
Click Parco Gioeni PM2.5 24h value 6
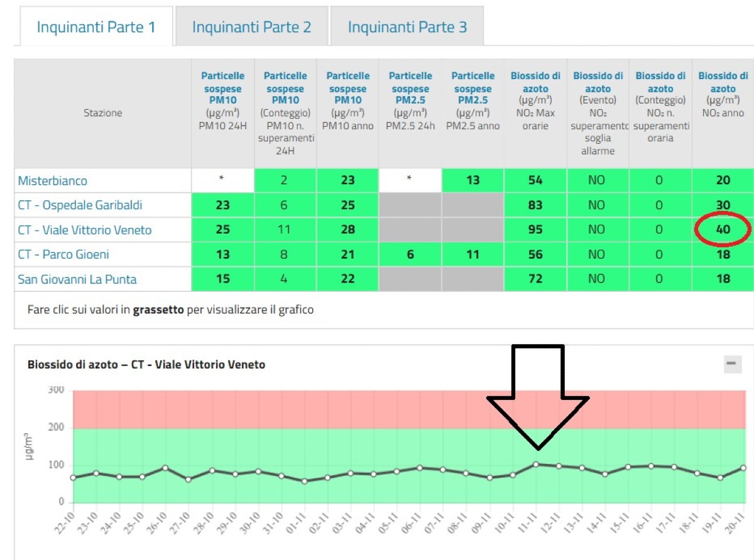(x=410, y=254)
